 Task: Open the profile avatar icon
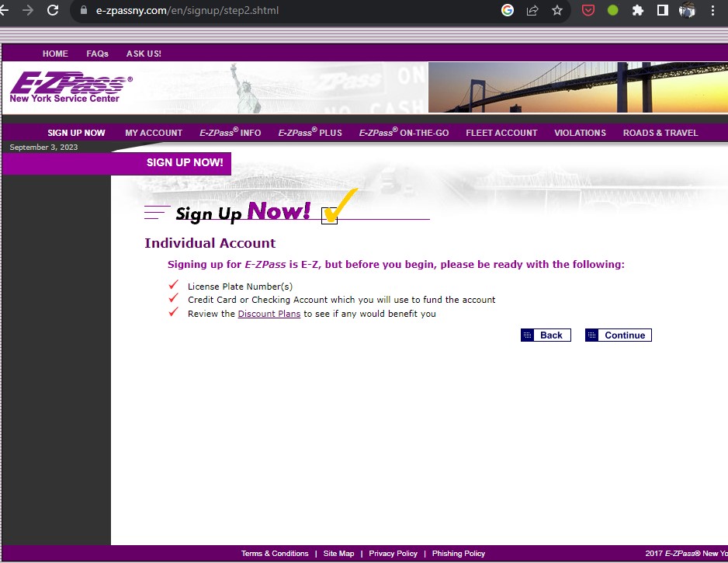687,10
